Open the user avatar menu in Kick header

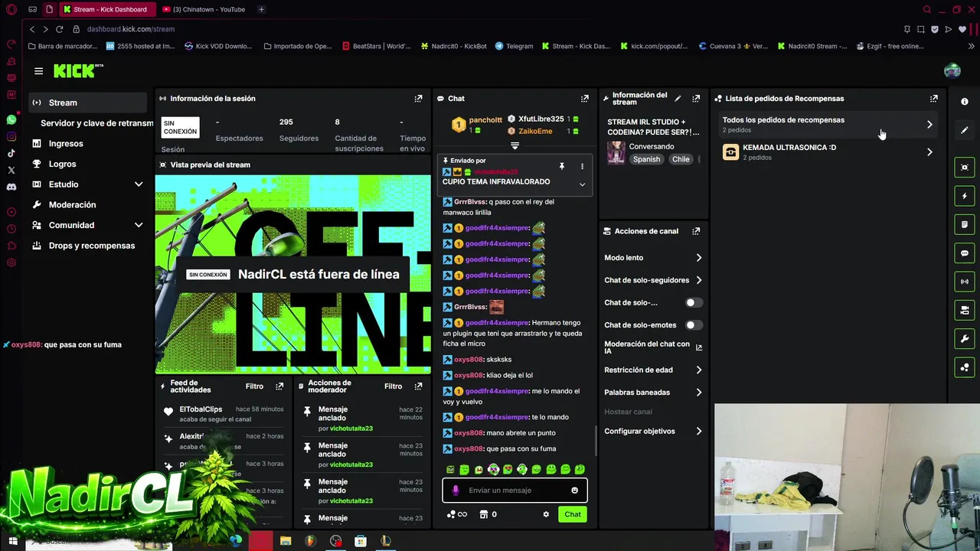(x=952, y=71)
